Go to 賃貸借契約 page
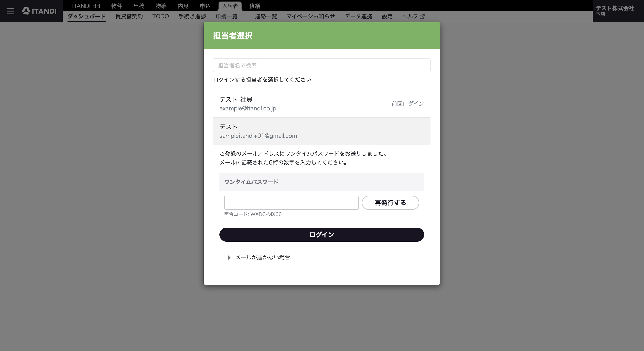Image resolution: width=644 pixels, height=351 pixels. pyautogui.click(x=129, y=16)
